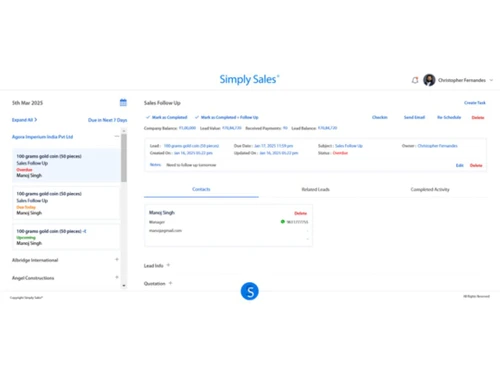
Task: Switch to the Related Leads tab
Action: 316,189
